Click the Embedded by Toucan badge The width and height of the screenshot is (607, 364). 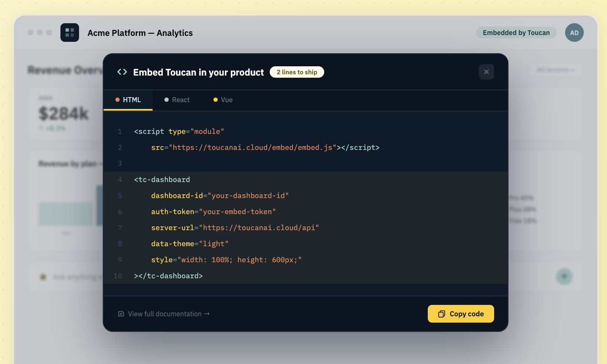click(516, 33)
